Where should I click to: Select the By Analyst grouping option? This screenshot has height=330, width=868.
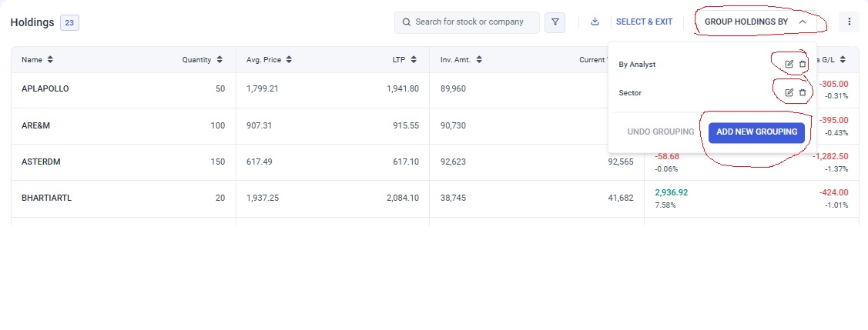coord(637,65)
